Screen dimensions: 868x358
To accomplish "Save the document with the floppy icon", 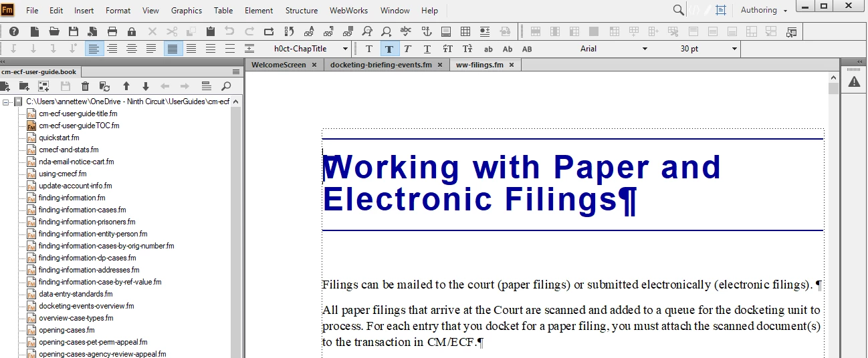I will pos(74,31).
